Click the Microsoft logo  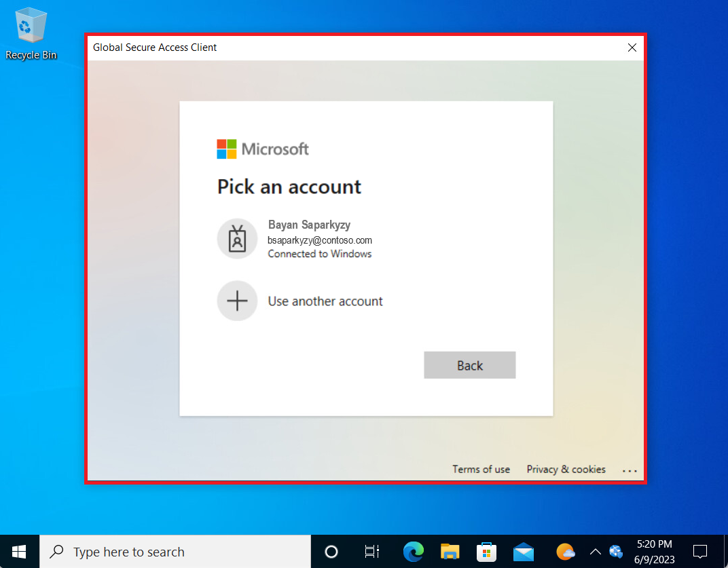(x=262, y=149)
